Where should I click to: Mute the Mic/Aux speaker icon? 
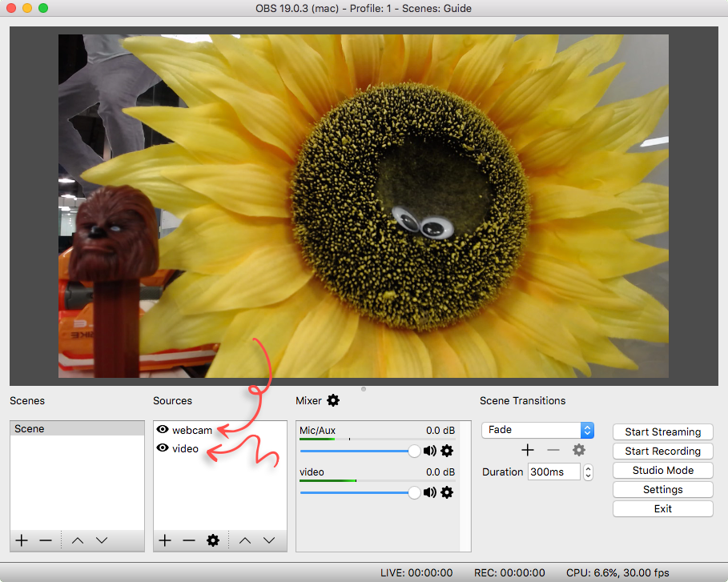[x=430, y=451]
